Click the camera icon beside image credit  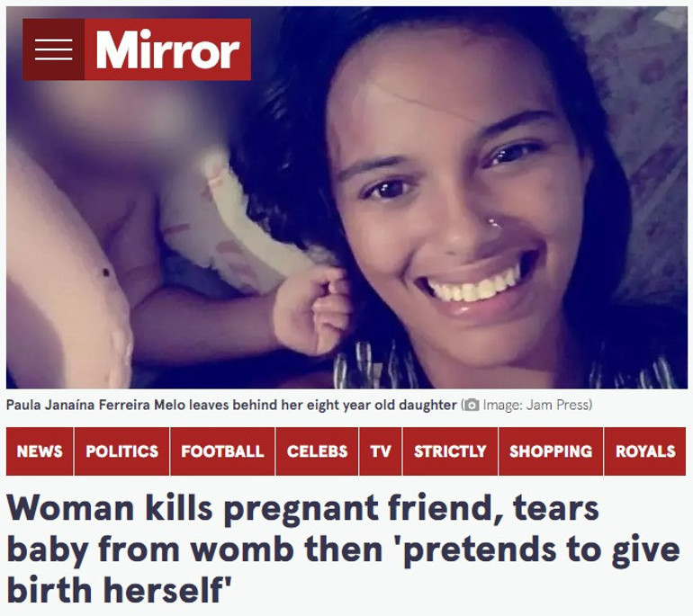pyautogui.click(x=472, y=405)
